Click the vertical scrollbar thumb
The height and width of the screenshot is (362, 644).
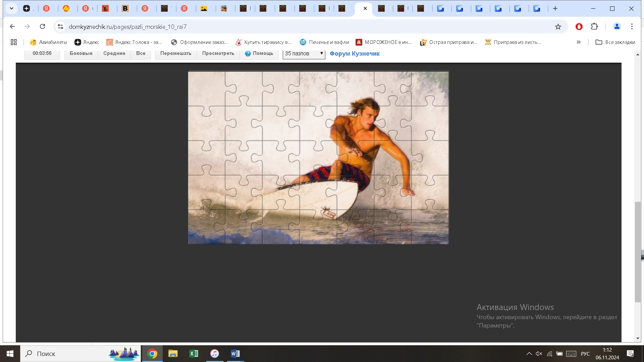638,252
